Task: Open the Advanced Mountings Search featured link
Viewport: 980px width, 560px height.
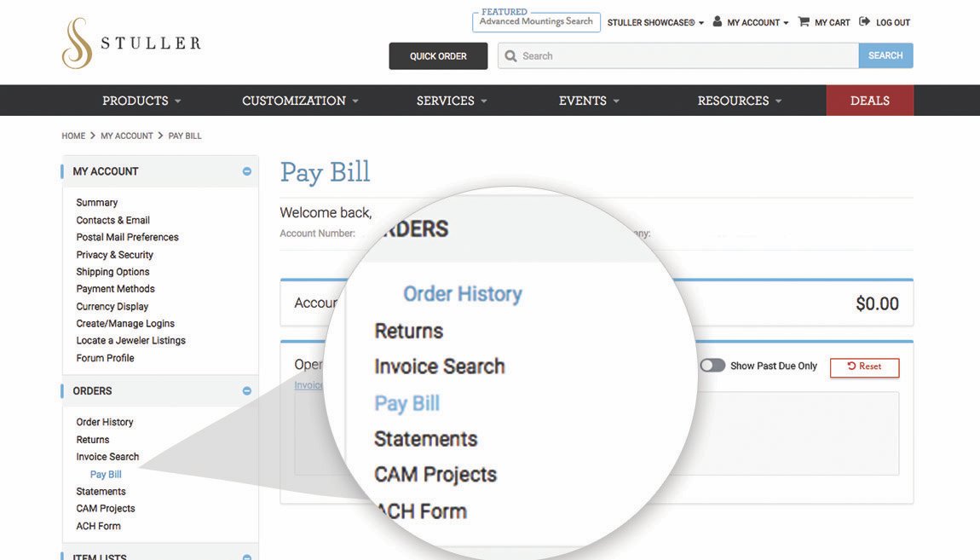Action: click(x=536, y=21)
